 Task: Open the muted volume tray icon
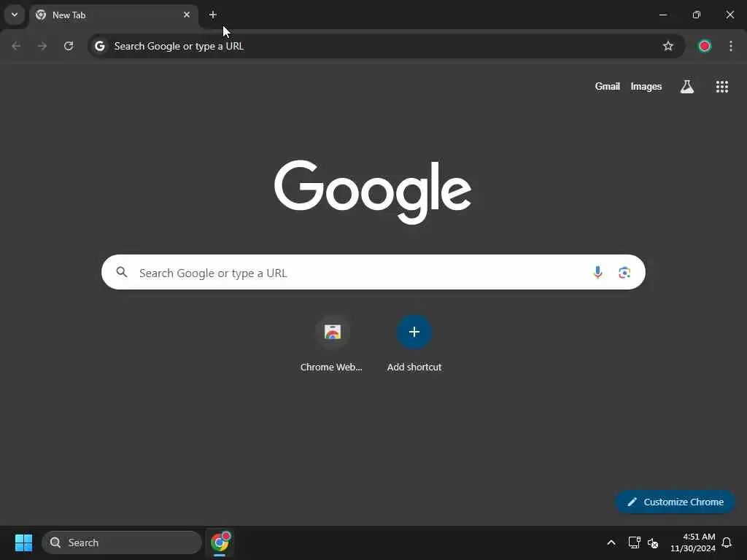click(x=653, y=542)
